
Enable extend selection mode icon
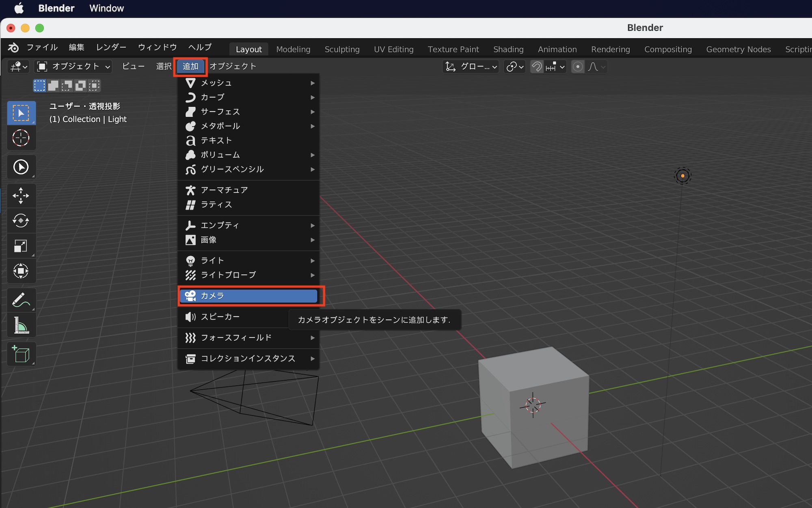tap(53, 86)
